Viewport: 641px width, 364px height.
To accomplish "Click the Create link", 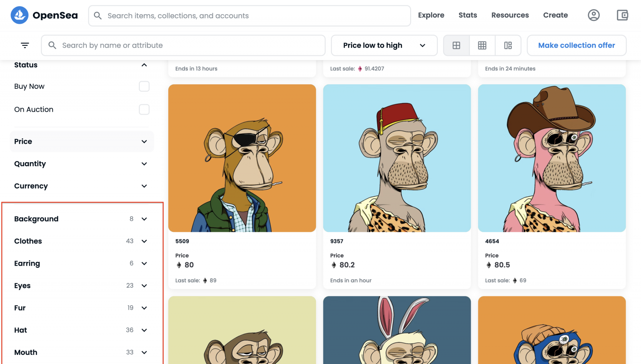I will pos(555,15).
